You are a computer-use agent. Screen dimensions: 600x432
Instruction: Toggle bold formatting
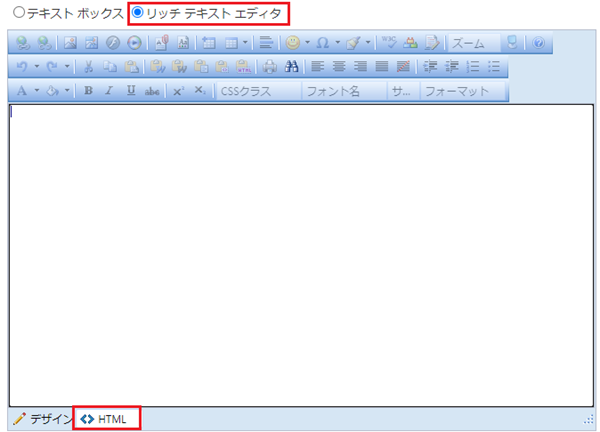click(x=88, y=91)
